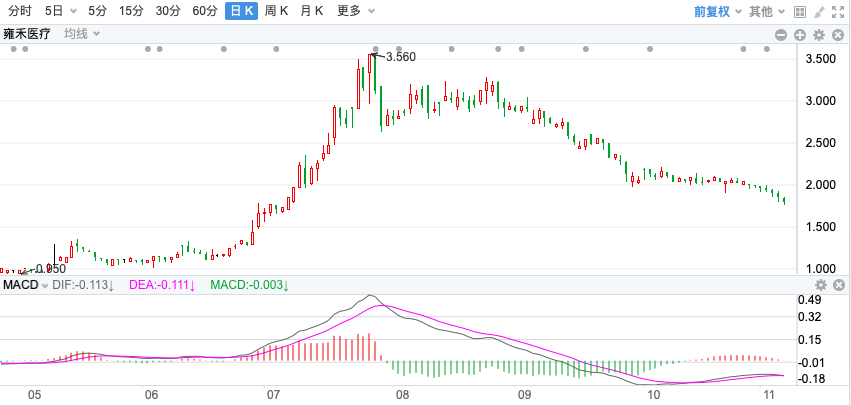Screen dimensions: 851x406
Task: Click the pencil drawing tool icon
Action: click(817, 12)
